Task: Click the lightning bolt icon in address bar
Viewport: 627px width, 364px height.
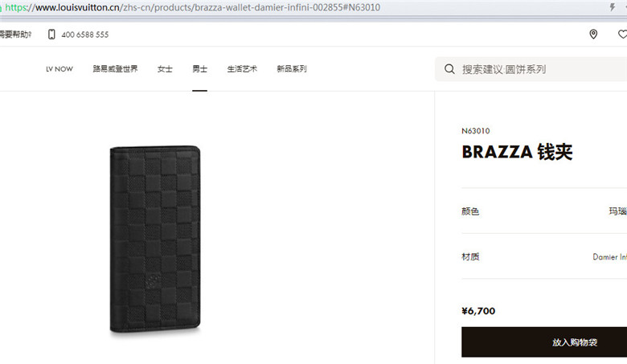Action: coord(613,6)
